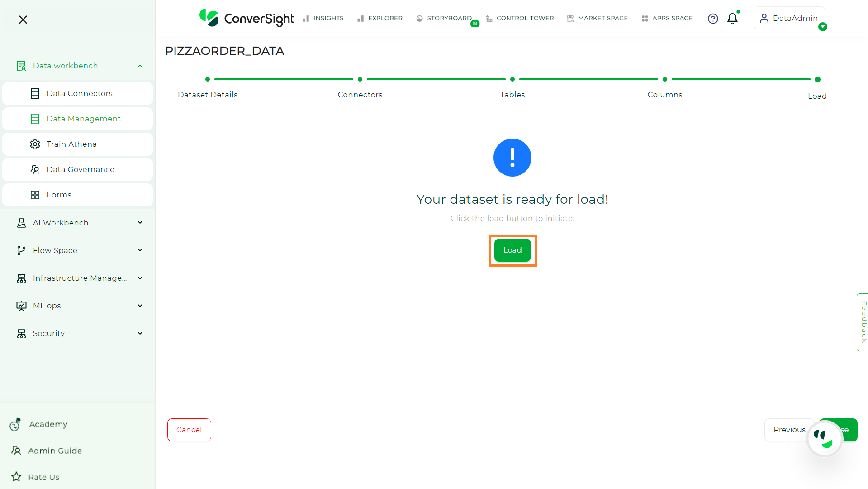Click the Rate Us star icon
Image resolution: width=868 pixels, height=489 pixels.
[x=16, y=477]
